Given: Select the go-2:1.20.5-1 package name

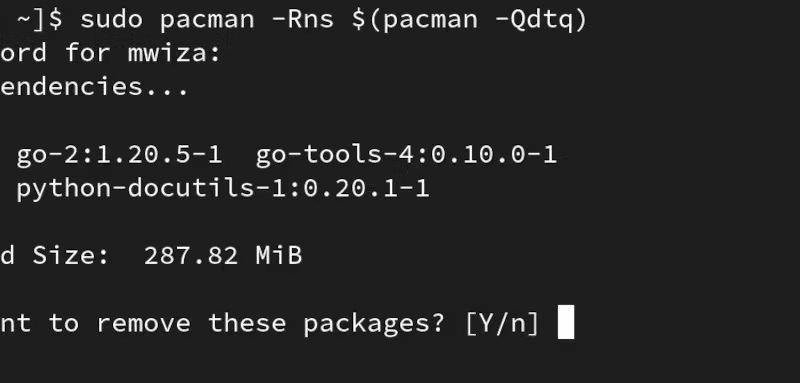Looking at the screenshot, I should pos(119,155).
